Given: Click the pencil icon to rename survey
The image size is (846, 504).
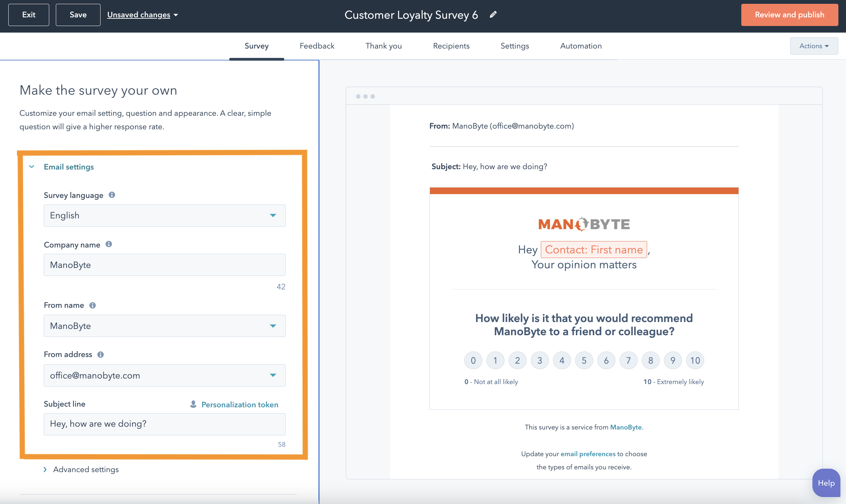Looking at the screenshot, I should (493, 15).
